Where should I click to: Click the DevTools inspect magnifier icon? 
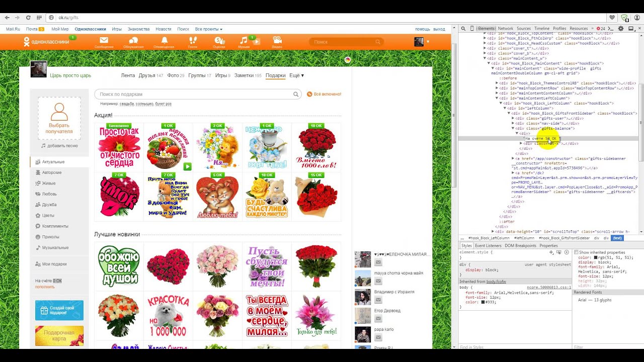463,29
